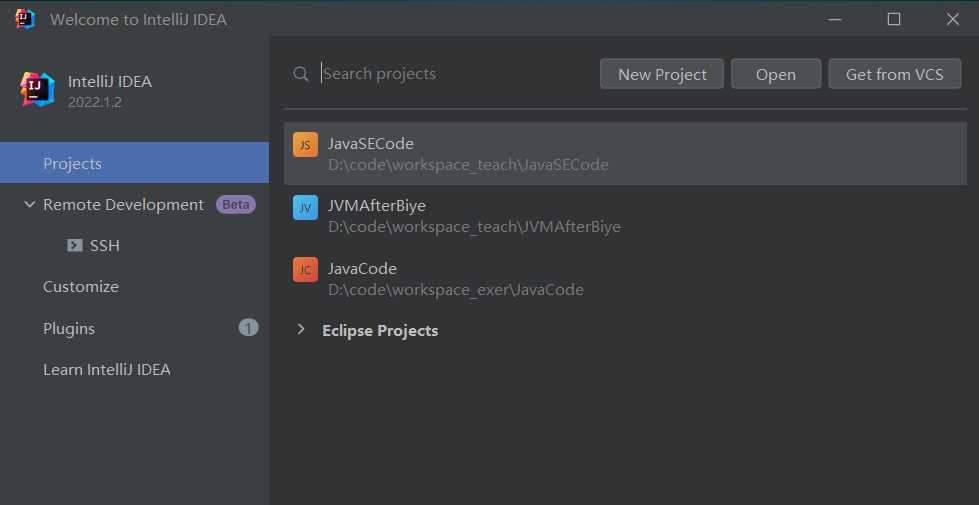Click the Plugins update count badge
The image size is (979, 505).
pos(248,328)
